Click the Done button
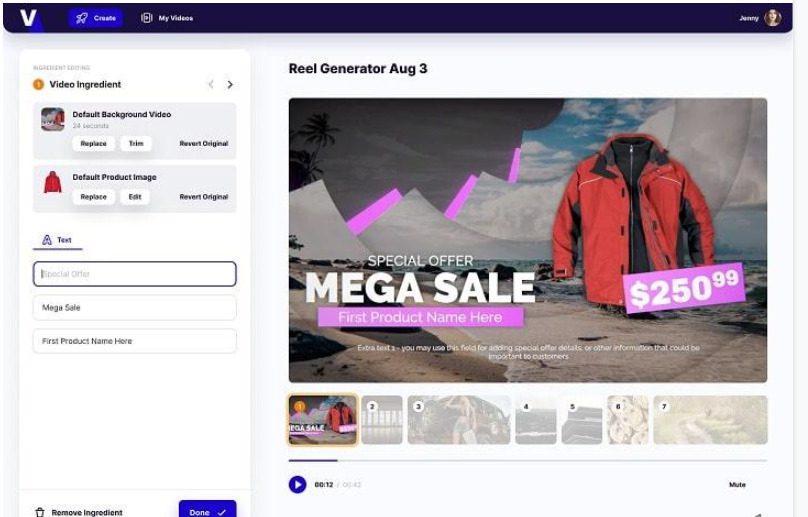Screen dimensions: 808x517 pyautogui.click(x=207, y=511)
